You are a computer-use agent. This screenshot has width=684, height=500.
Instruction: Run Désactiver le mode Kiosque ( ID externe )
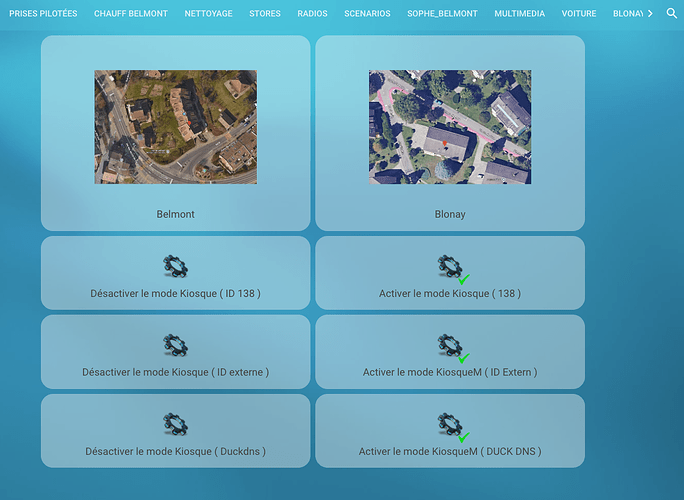[176, 352]
